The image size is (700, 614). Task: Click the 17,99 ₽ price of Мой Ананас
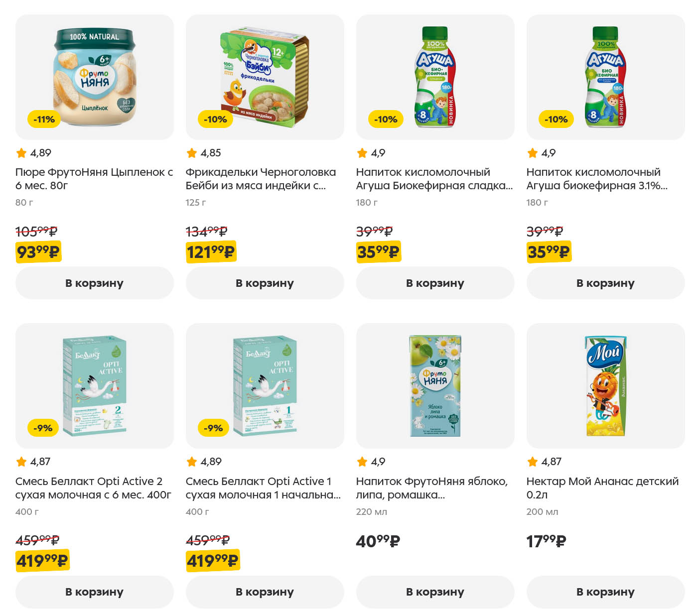coord(546,541)
